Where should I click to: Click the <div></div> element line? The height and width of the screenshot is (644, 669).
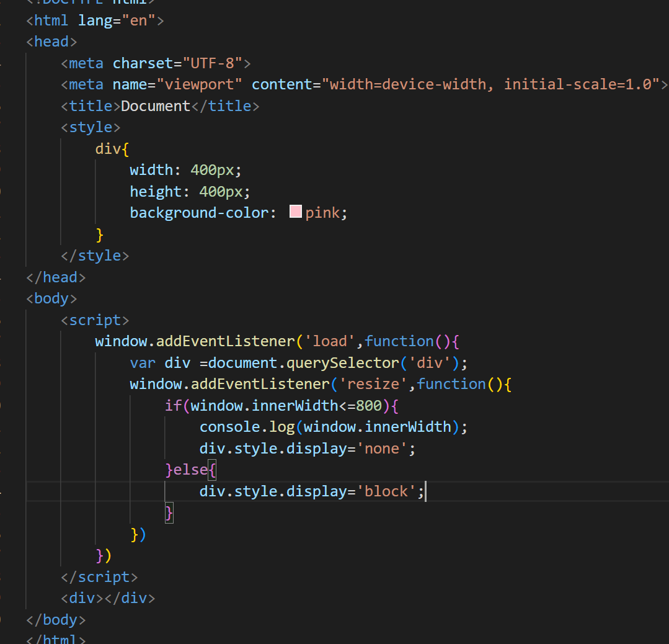[108, 598]
